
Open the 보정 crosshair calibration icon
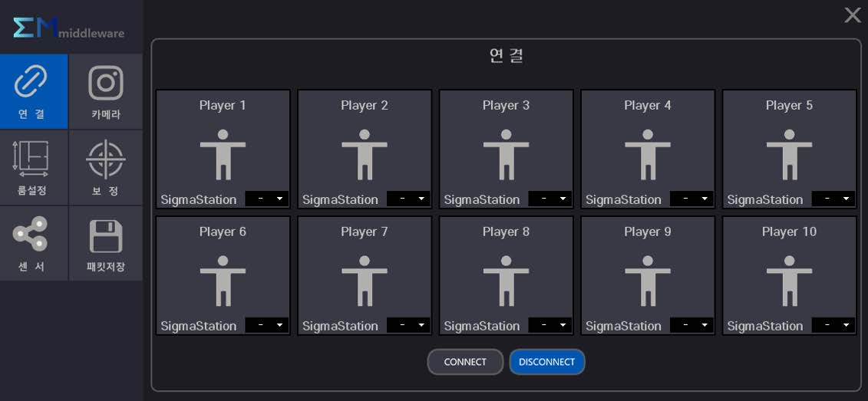106,159
